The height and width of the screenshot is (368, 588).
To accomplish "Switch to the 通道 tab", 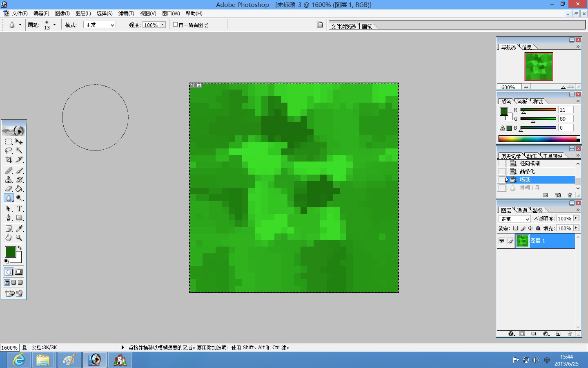I will 522,210.
